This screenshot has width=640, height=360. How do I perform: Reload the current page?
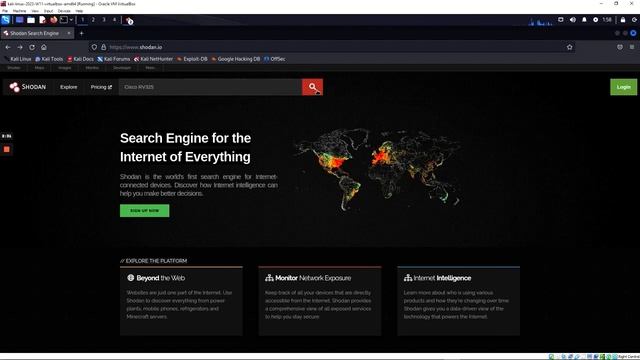click(x=32, y=47)
